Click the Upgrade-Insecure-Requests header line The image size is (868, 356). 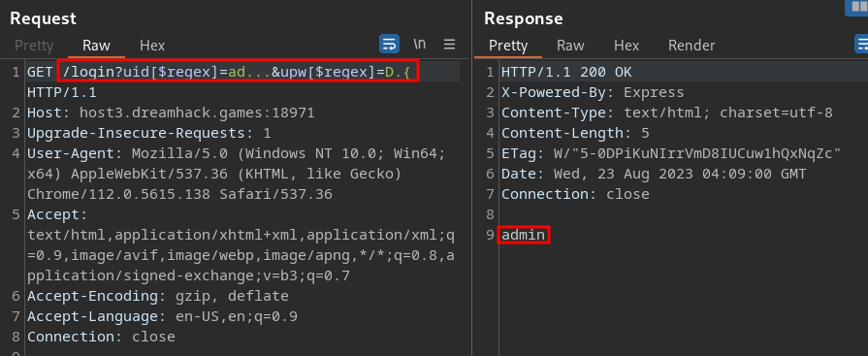coord(149,134)
